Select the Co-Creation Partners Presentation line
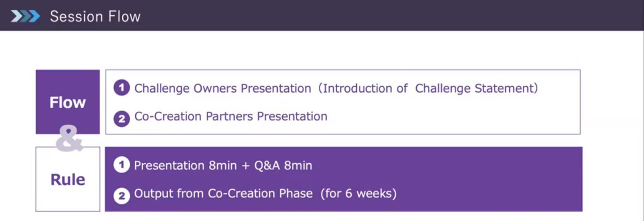 pos(231,116)
